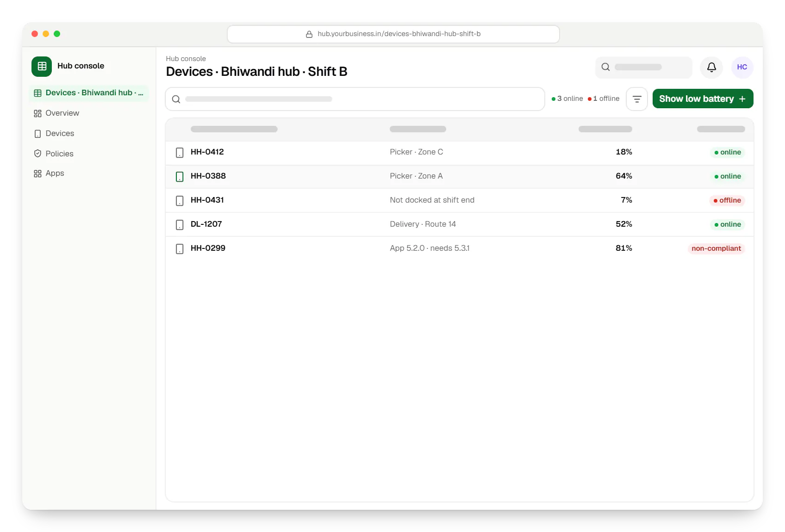This screenshot has height=532, width=785.
Task: Click Show low battery button
Action: pyautogui.click(x=703, y=99)
